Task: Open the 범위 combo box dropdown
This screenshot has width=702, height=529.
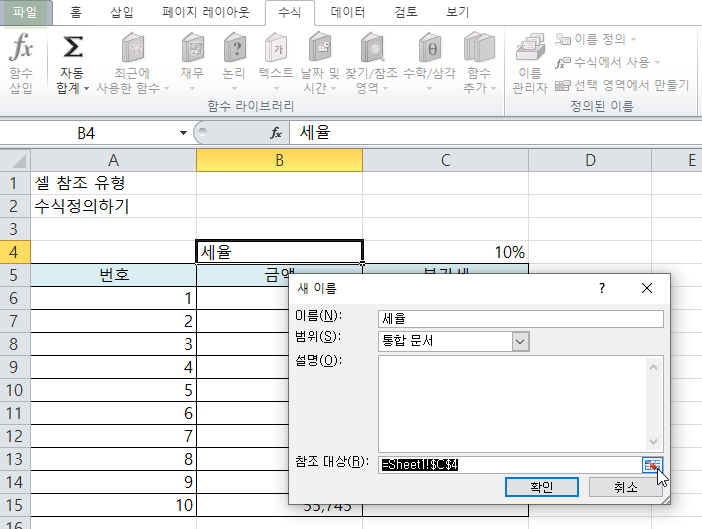Action: [520, 342]
